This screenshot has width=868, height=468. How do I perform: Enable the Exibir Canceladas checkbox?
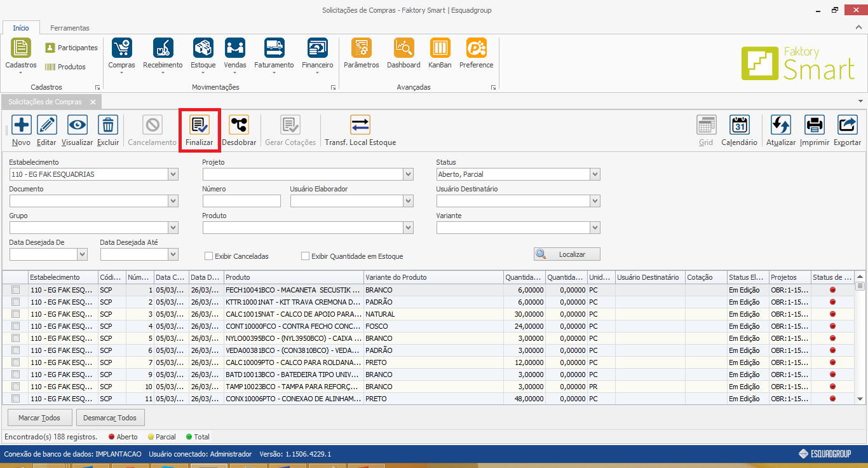click(208, 256)
